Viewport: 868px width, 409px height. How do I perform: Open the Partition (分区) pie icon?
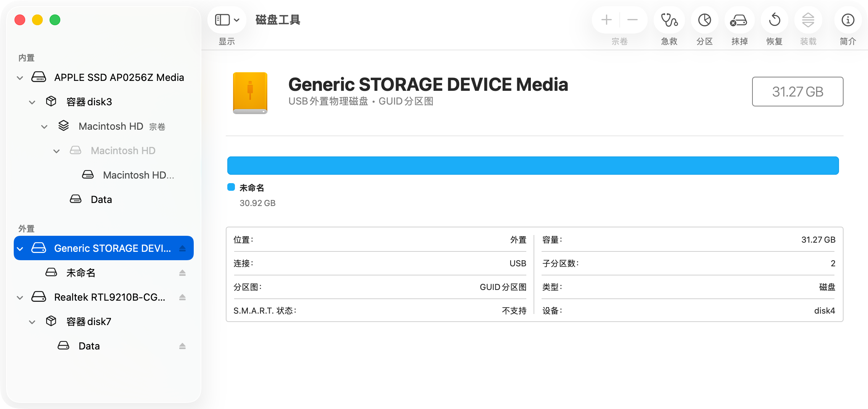(x=704, y=20)
